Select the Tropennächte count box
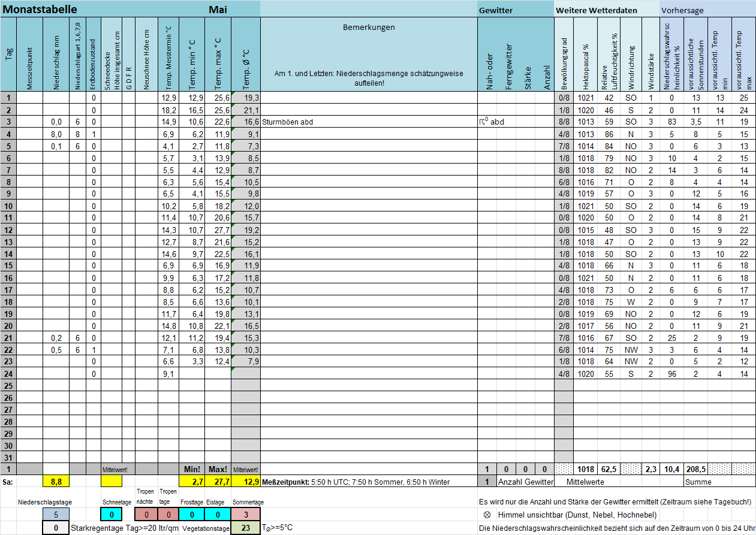 pyautogui.click(x=147, y=514)
